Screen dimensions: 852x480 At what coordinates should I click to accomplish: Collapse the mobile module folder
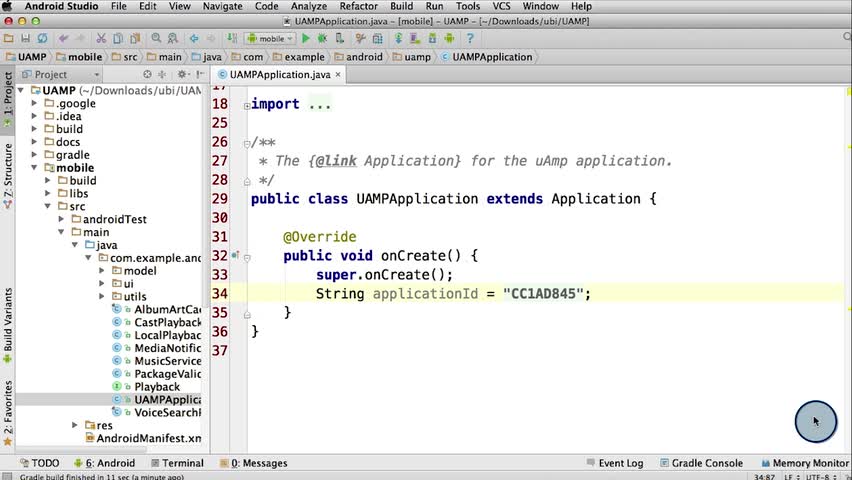pyautogui.click(x=34, y=167)
